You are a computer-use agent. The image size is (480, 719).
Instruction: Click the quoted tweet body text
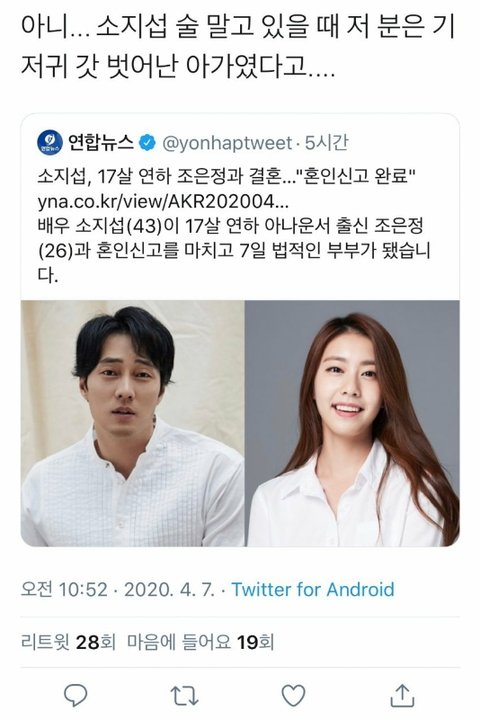point(234,250)
